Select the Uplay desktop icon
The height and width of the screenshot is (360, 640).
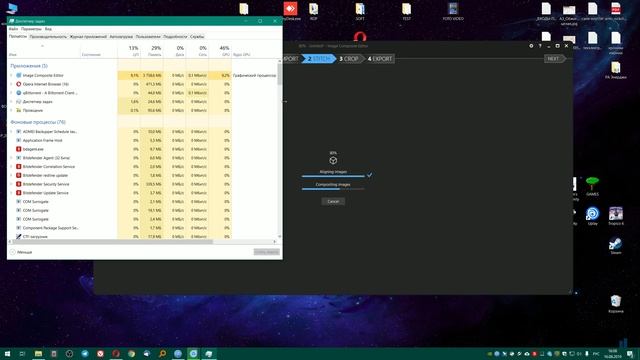592,216
